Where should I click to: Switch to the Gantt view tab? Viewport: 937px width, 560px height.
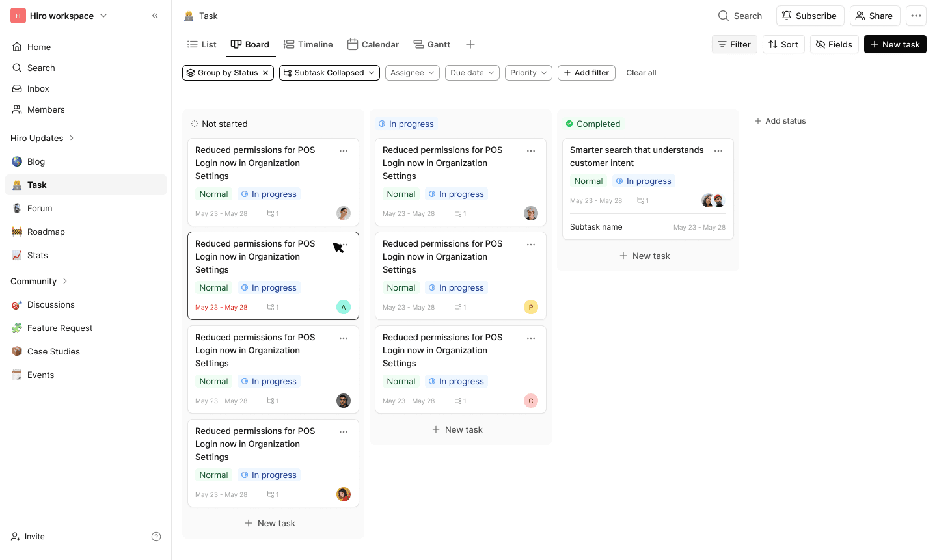432,44
